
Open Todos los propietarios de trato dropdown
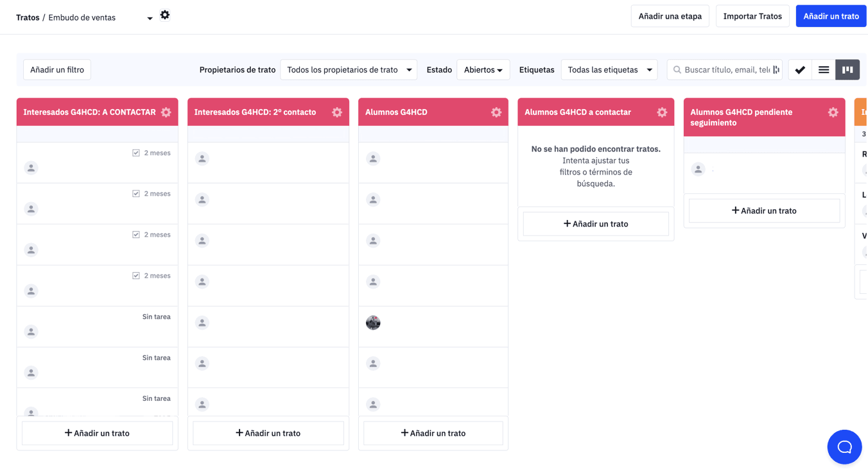coord(349,70)
